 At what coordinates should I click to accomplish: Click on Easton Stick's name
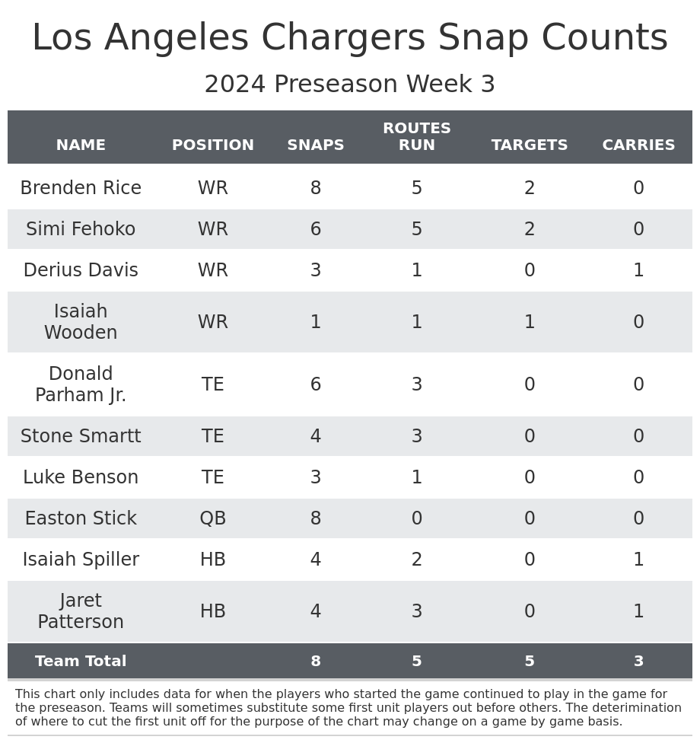[x=81, y=518]
